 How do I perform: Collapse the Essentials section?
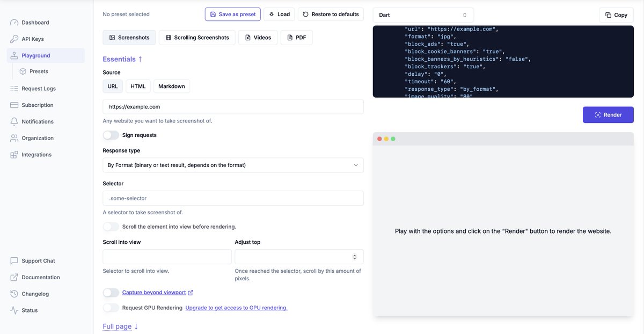point(123,59)
